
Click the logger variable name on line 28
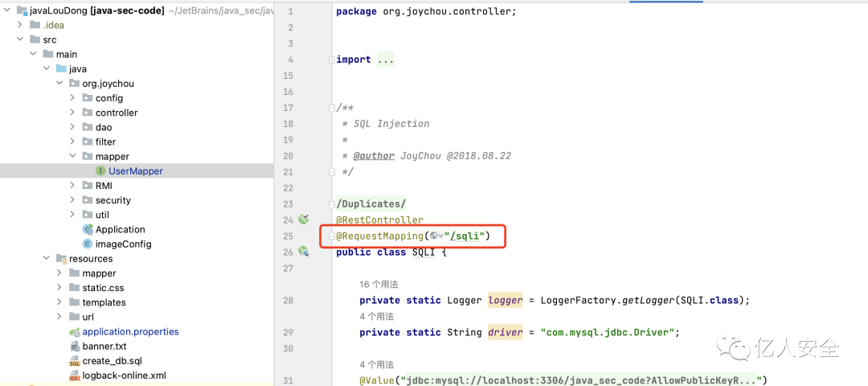506,300
